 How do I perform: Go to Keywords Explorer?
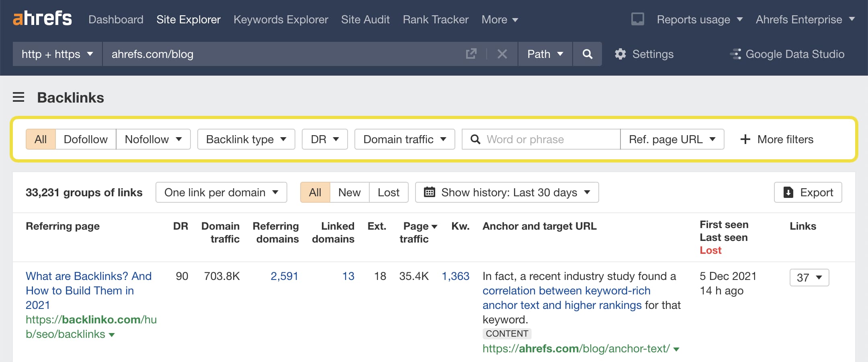point(280,19)
